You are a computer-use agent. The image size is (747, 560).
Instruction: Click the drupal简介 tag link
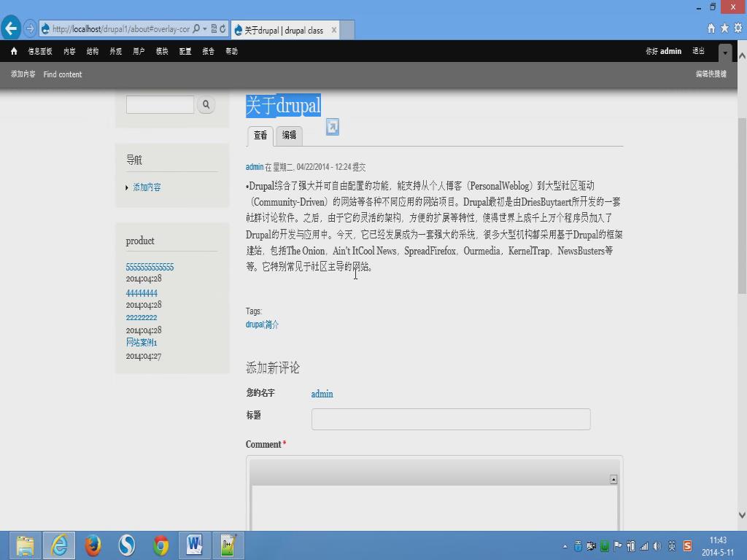click(x=262, y=324)
